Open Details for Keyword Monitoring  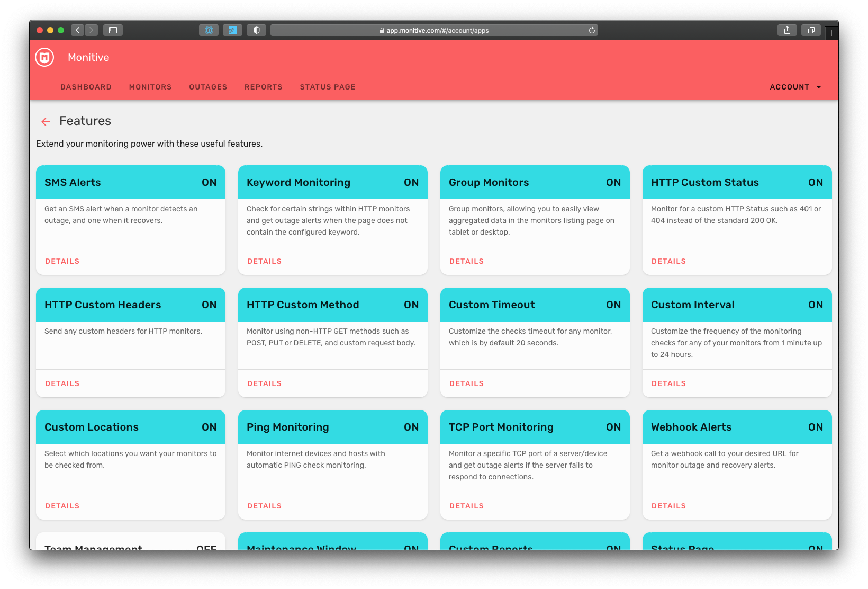[x=264, y=261]
